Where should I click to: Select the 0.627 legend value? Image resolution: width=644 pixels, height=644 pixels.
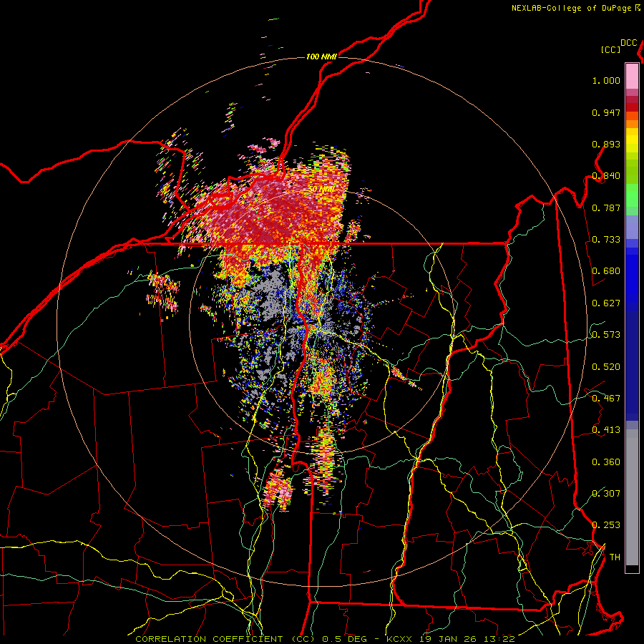click(606, 303)
